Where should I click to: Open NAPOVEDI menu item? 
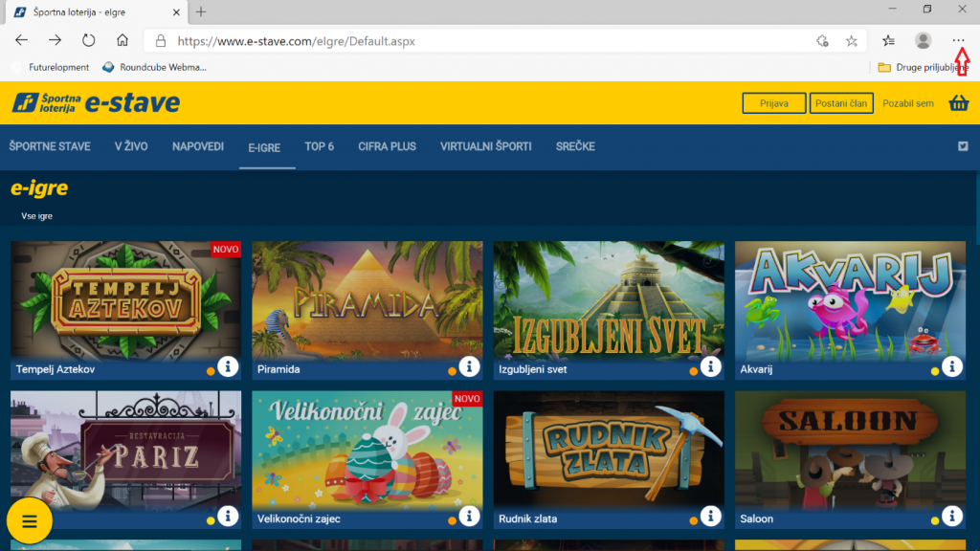click(x=198, y=146)
